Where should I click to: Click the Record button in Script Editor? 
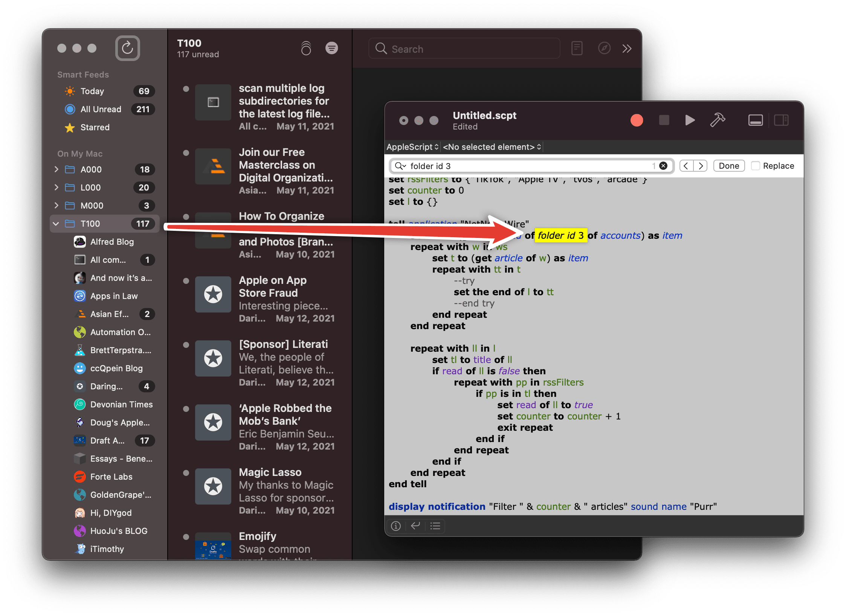(x=637, y=120)
